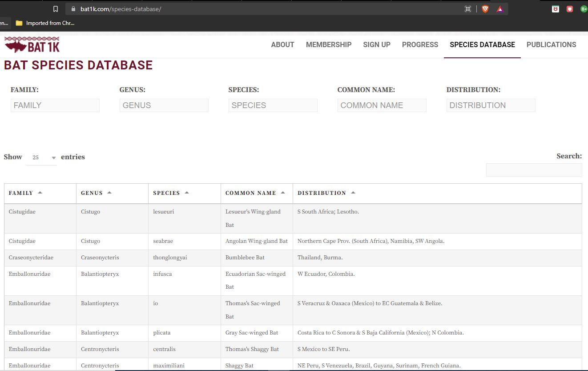
Task: Open the green B+ browser extension
Action: 584,9
